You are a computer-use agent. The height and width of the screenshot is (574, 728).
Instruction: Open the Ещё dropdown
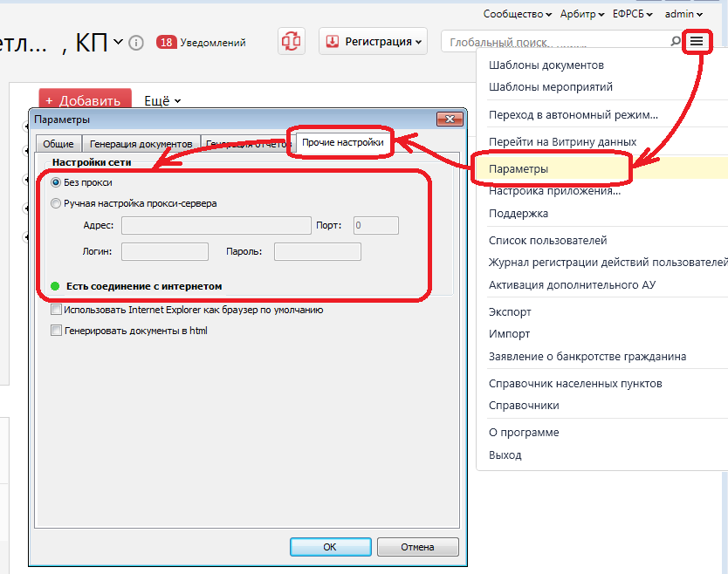(x=161, y=101)
